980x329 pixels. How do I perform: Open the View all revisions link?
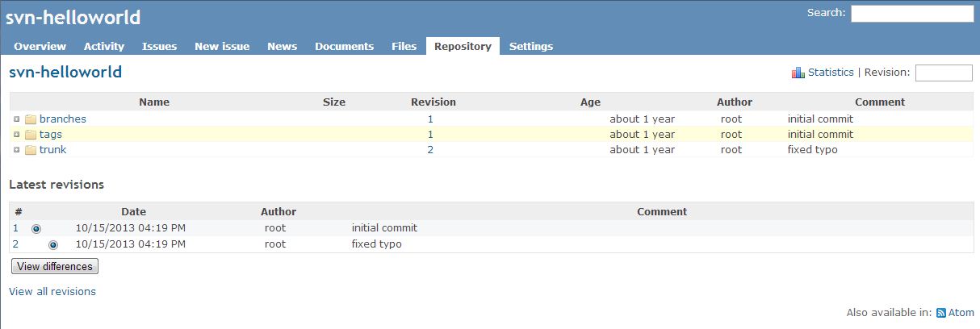[x=52, y=291]
